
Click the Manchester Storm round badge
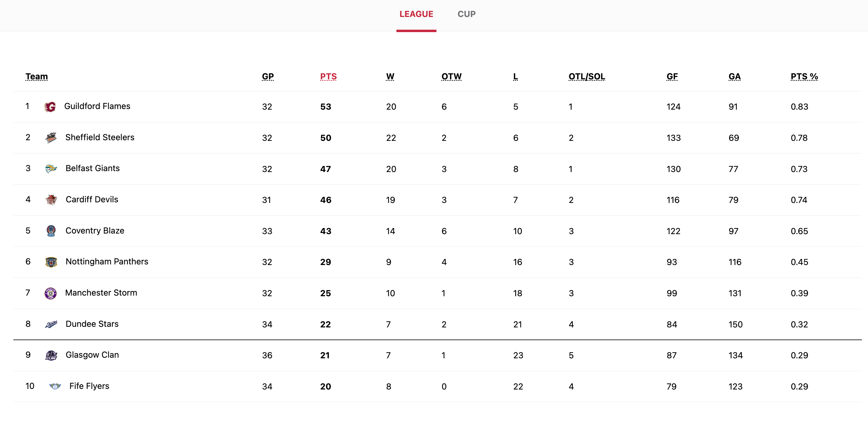tap(51, 293)
